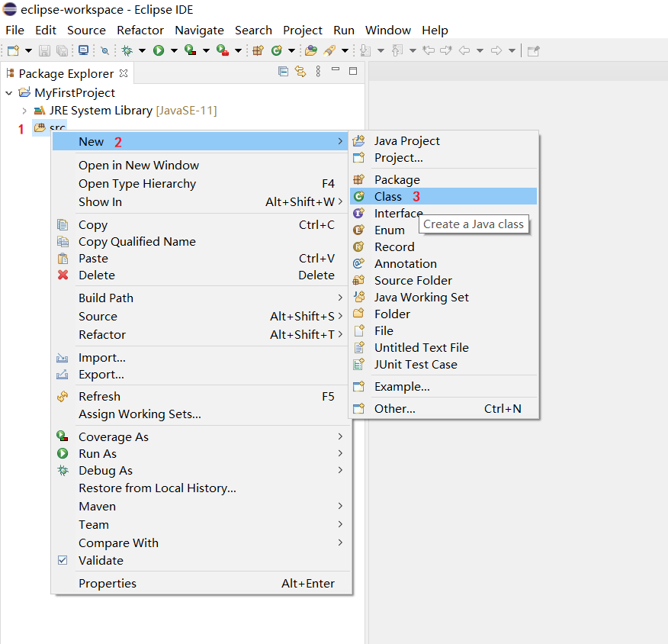The height and width of the screenshot is (644, 668).
Task: Open the Search dropdown arrow
Action: (x=345, y=50)
